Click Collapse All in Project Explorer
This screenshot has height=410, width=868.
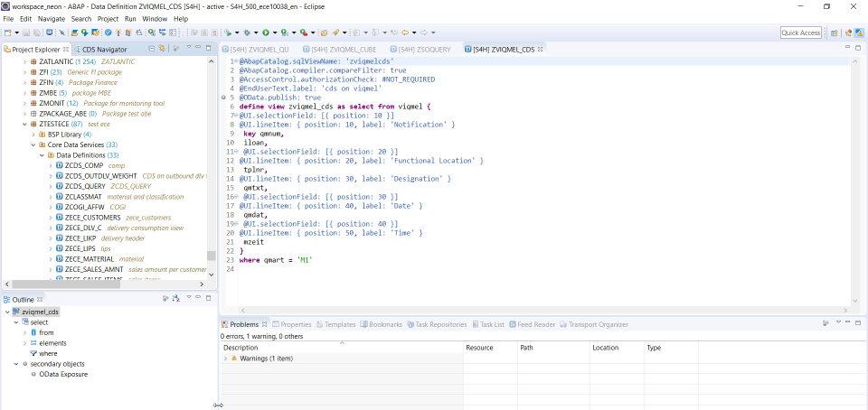[x=152, y=49]
